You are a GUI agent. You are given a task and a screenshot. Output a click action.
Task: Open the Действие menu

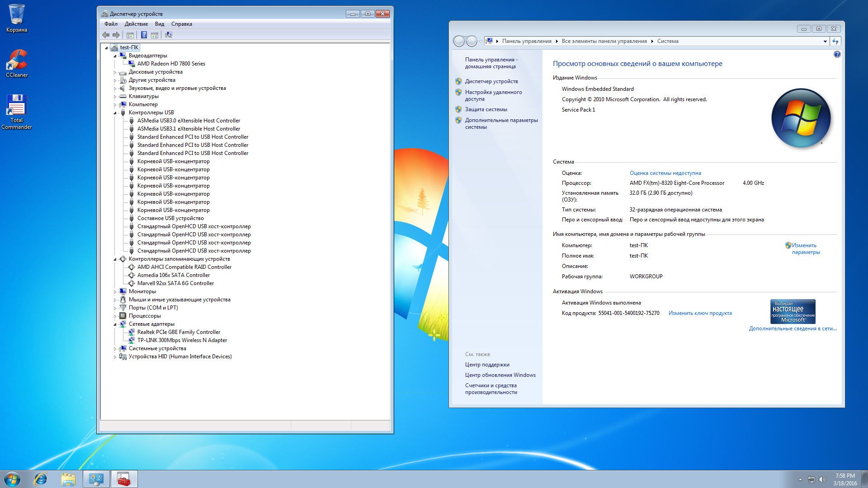(x=136, y=24)
